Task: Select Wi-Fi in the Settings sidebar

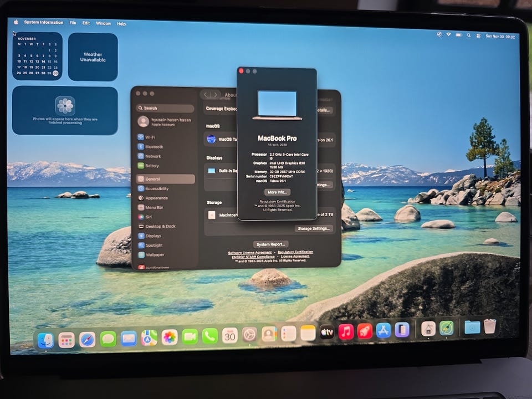Action: [165, 137]
